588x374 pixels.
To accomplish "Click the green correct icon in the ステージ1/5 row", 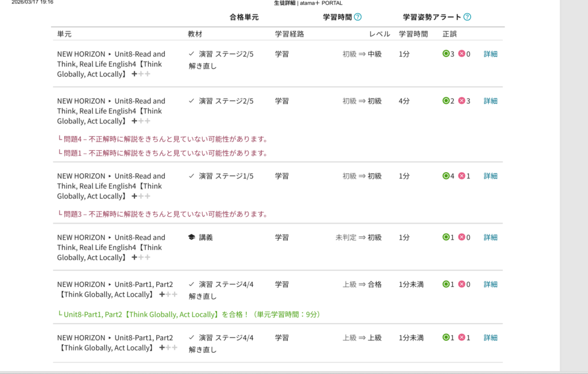I will pos(446,176).
